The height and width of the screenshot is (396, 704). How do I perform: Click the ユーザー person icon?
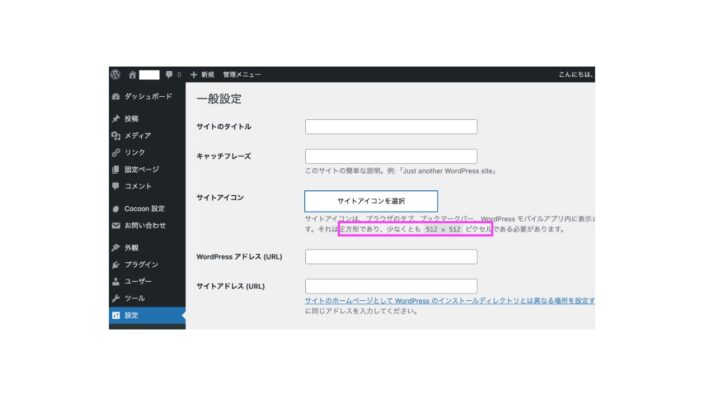116,282
